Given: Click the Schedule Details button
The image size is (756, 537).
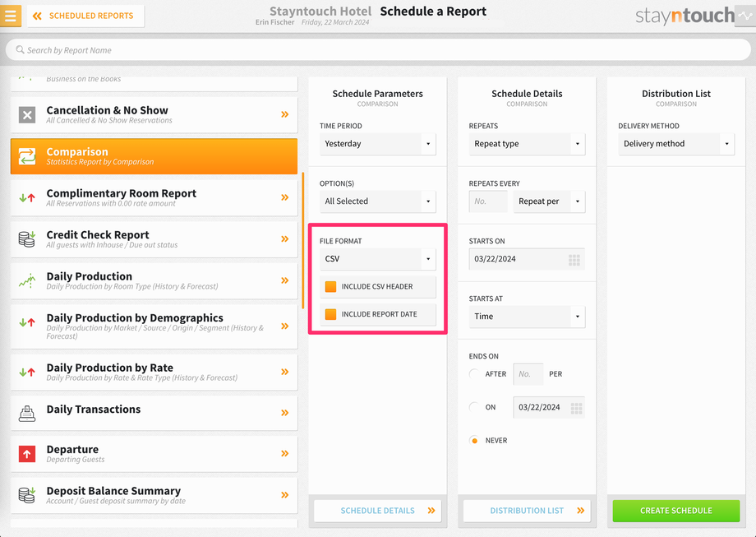Looking at the screenshot, I should point(377,511).
